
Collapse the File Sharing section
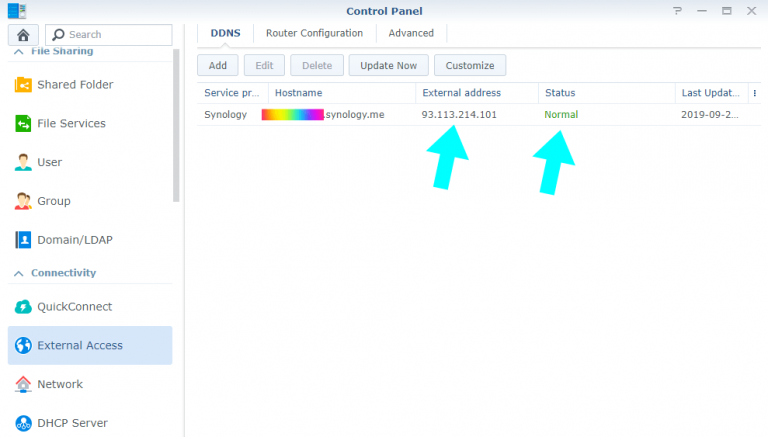17,51
